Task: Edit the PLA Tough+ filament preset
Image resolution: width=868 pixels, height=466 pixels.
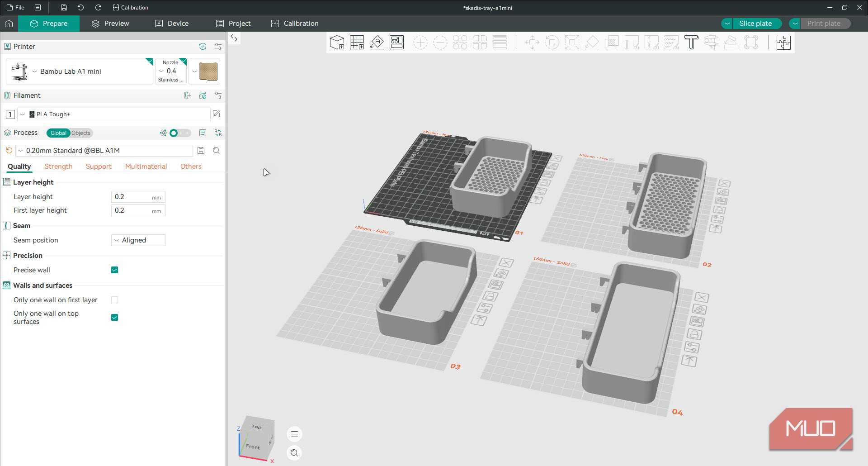Action: pos(217,114)
